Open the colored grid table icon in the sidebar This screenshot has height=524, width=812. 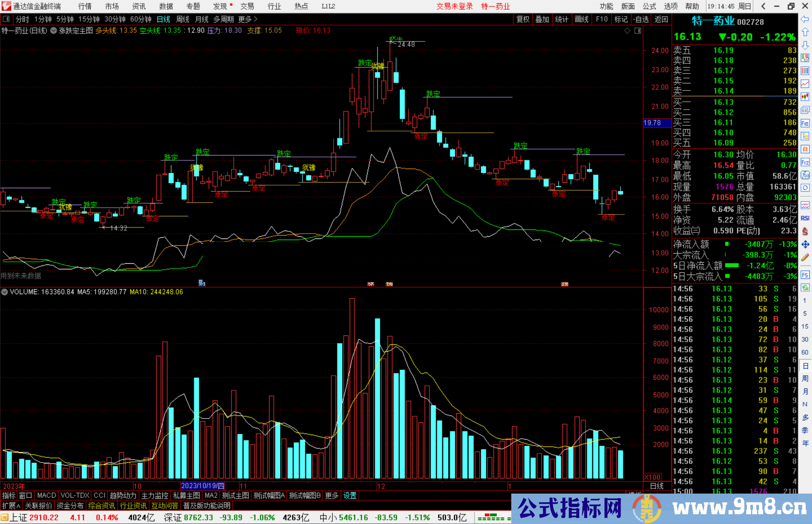point(805,71)
